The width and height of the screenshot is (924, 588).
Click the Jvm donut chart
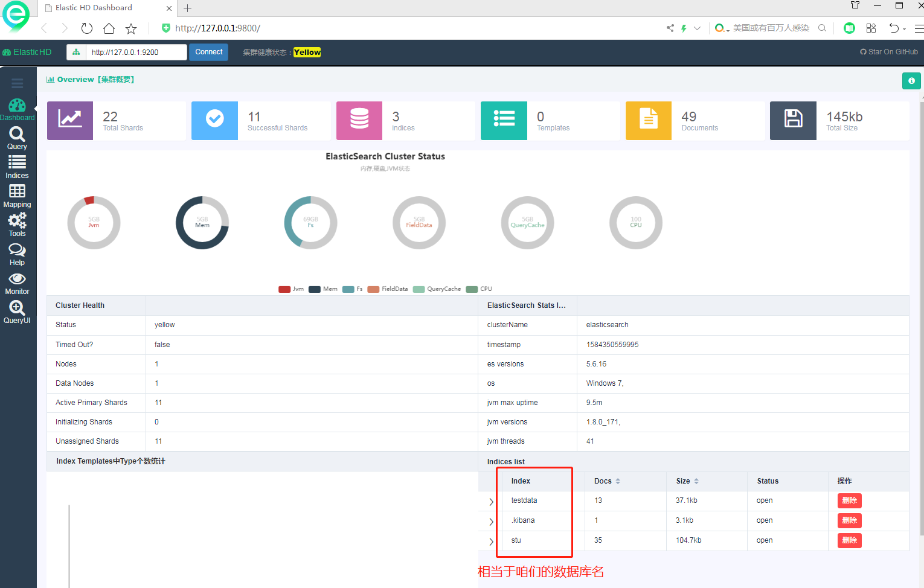pos(94,223)
